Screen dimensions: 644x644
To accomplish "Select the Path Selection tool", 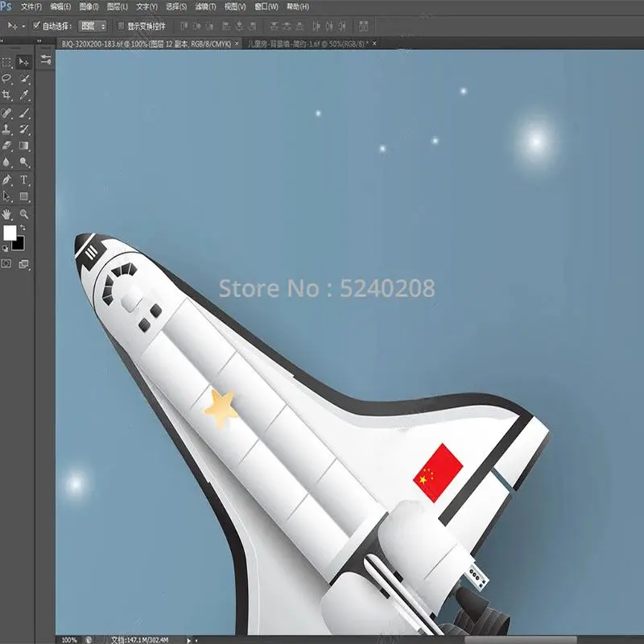I will click(6, 196).
